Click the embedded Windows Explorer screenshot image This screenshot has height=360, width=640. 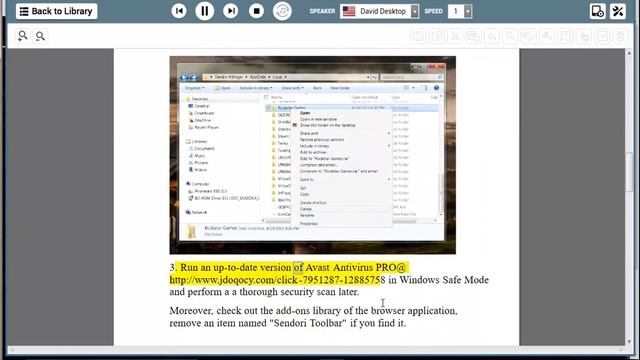pyautogui.click(x=313, y=155)
